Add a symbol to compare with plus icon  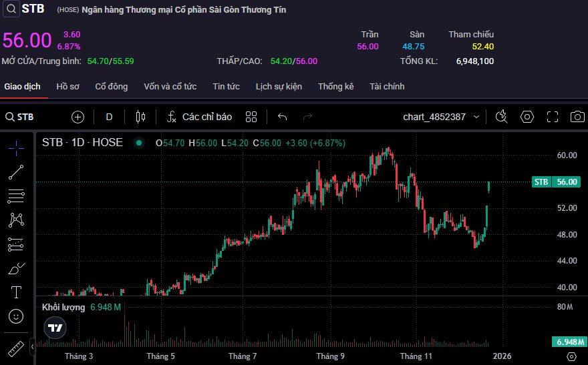tap(78, 117)
